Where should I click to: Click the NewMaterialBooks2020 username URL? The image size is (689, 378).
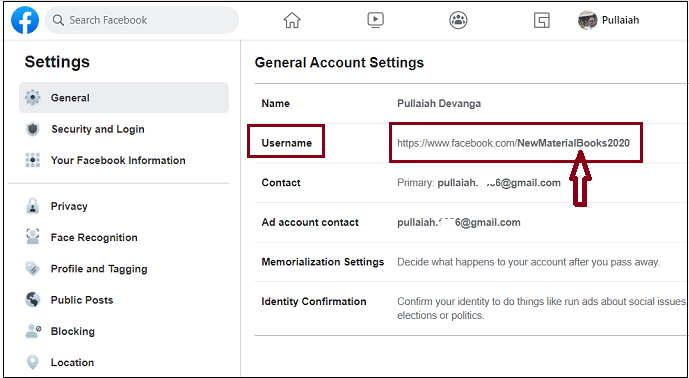[x=513, y=143]
